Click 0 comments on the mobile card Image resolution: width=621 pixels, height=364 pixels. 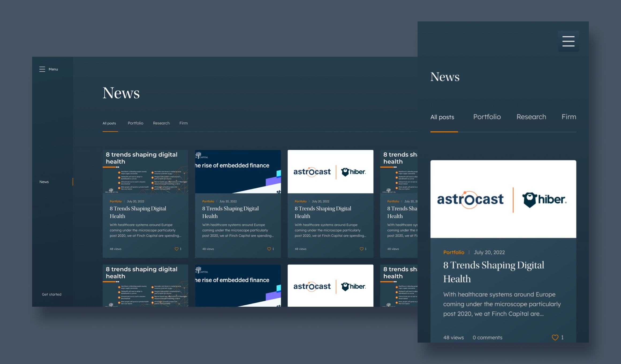point(487,338)
